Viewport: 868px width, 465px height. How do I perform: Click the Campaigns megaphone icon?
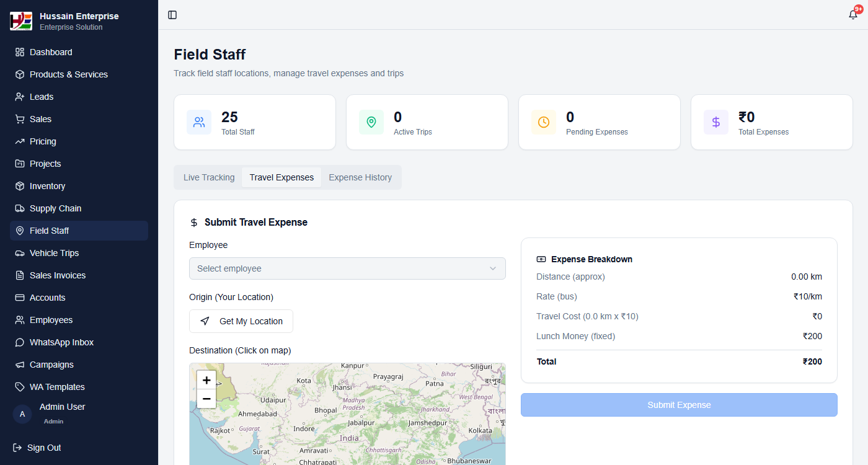(20, 365)
